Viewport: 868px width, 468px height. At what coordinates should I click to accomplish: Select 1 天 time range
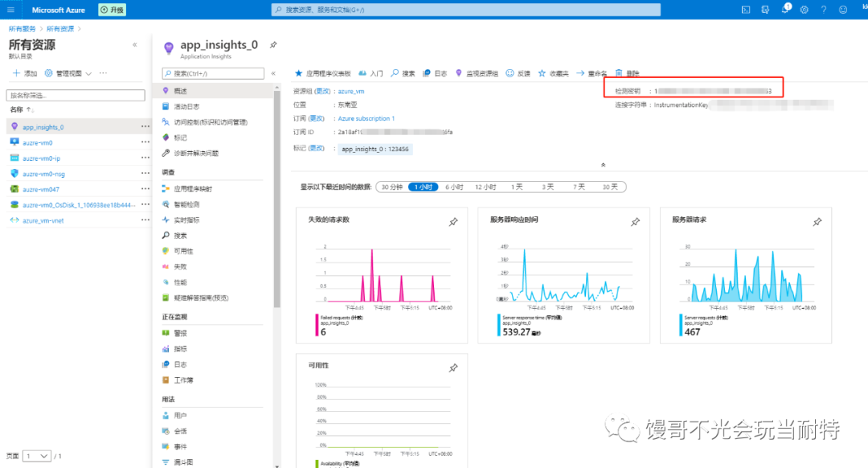point(517,187)
